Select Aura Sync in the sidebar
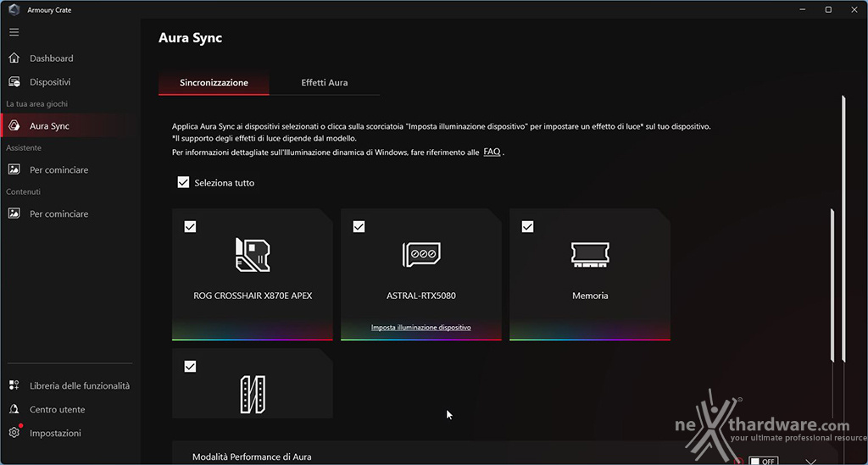The image size is (868, 465). (70, 125)
